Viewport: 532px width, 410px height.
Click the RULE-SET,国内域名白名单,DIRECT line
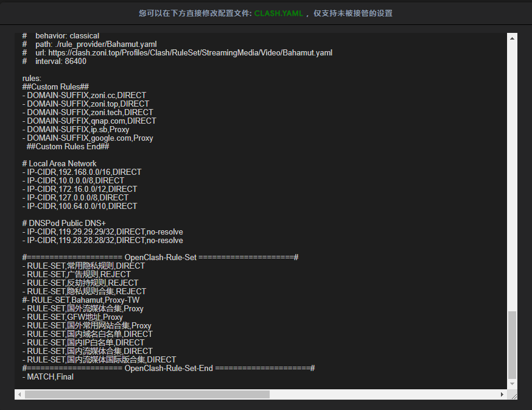tap(87, 334)
